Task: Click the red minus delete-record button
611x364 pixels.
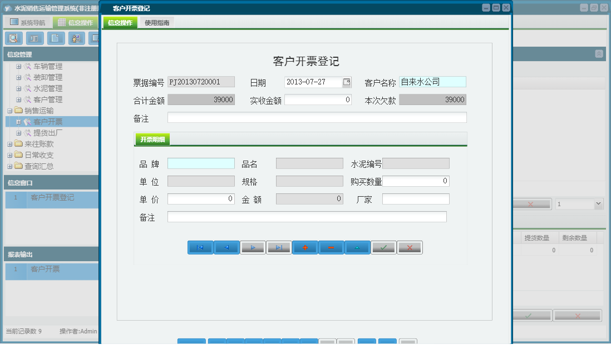Action: [x=331, y=248]
